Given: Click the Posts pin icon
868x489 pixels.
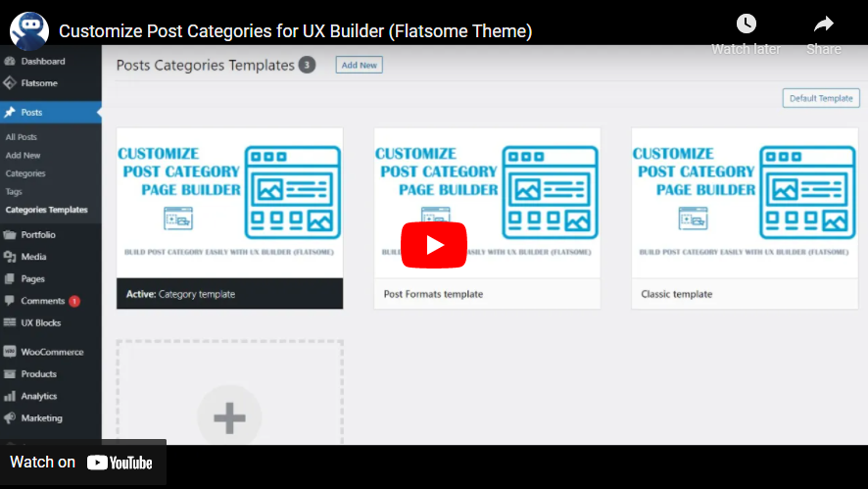Looking at the screenshot, I should coord(10,112).
